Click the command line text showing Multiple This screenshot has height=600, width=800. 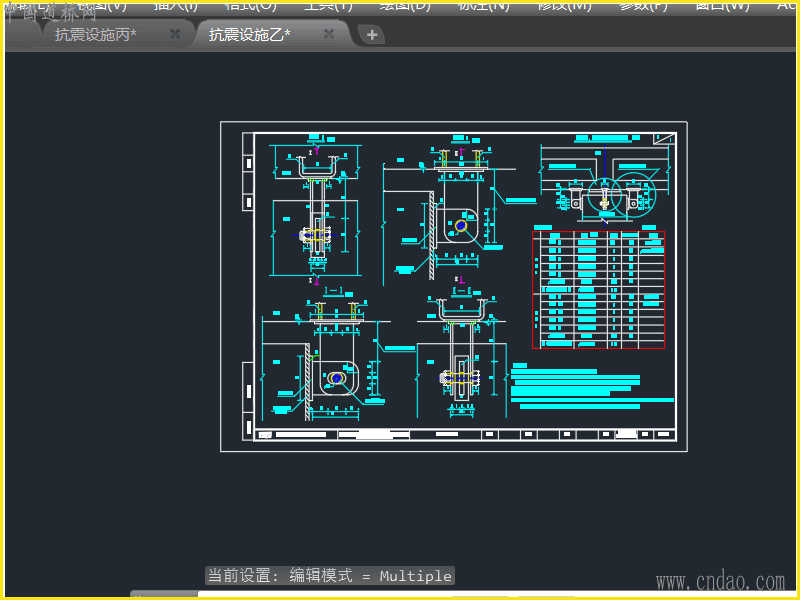click(x=329, y=576)
